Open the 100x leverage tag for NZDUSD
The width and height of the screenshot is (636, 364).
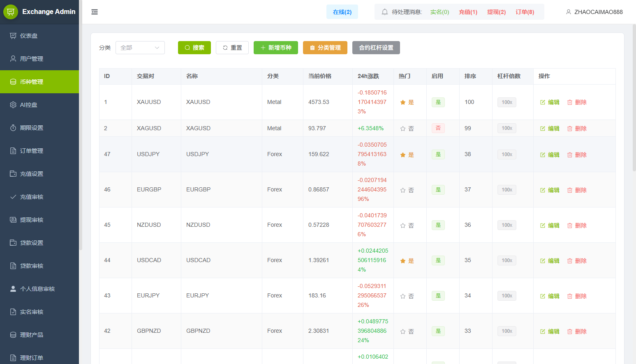tap(506, 225)
